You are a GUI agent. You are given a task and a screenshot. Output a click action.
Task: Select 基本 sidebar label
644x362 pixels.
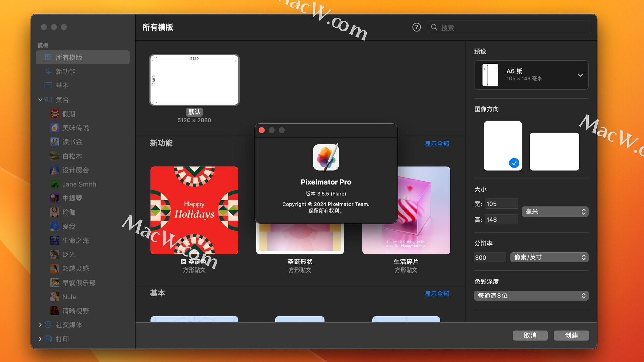point(62,85)
